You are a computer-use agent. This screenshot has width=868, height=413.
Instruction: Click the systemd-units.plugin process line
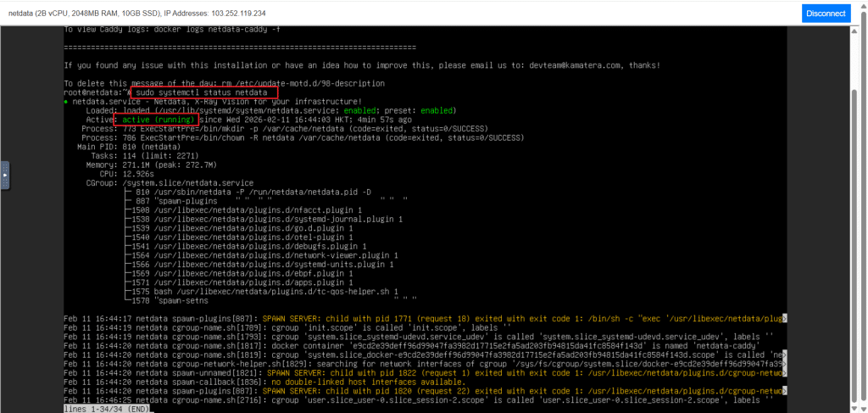(259, 265)
